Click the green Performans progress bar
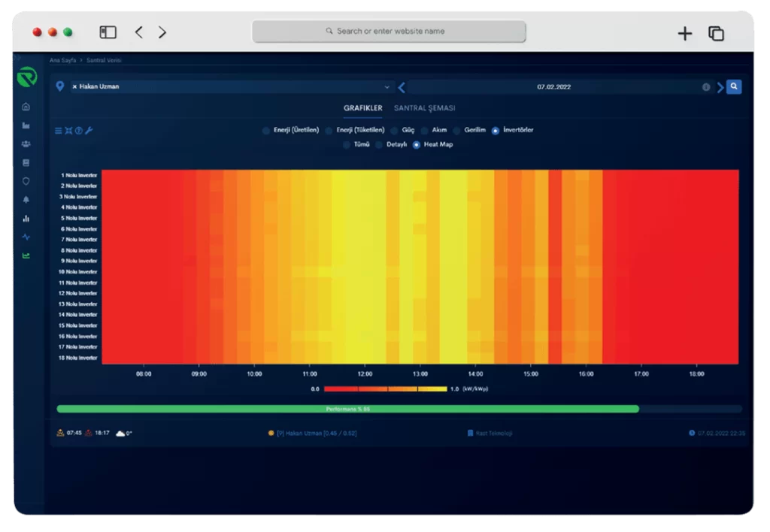Screen dimensions: 770x532 [x=347, y=409]
